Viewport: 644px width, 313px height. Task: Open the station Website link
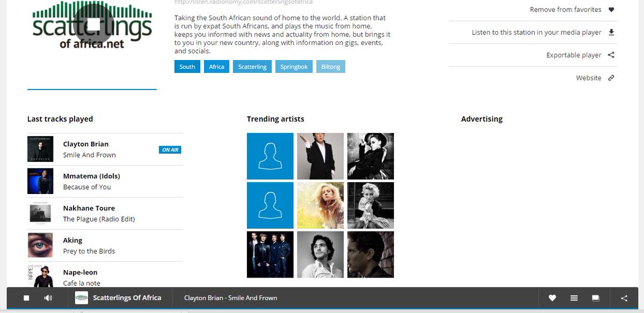[589, 78]
